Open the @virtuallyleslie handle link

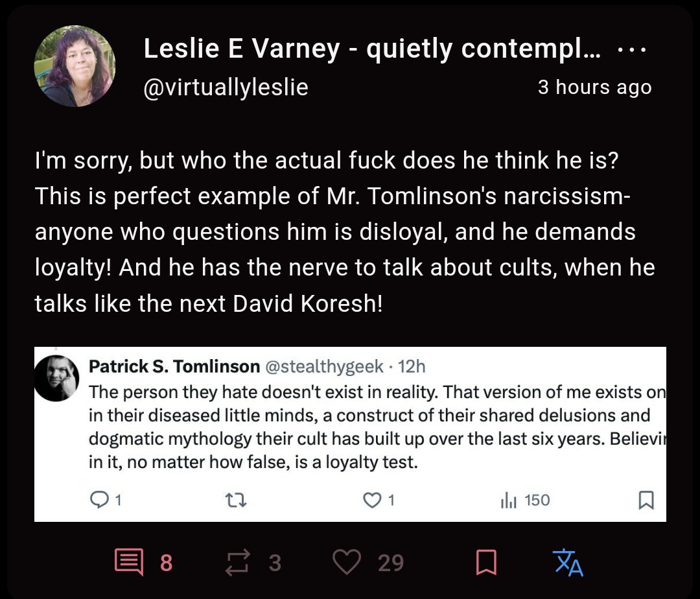pyautogui.click(x=226, y=87)
